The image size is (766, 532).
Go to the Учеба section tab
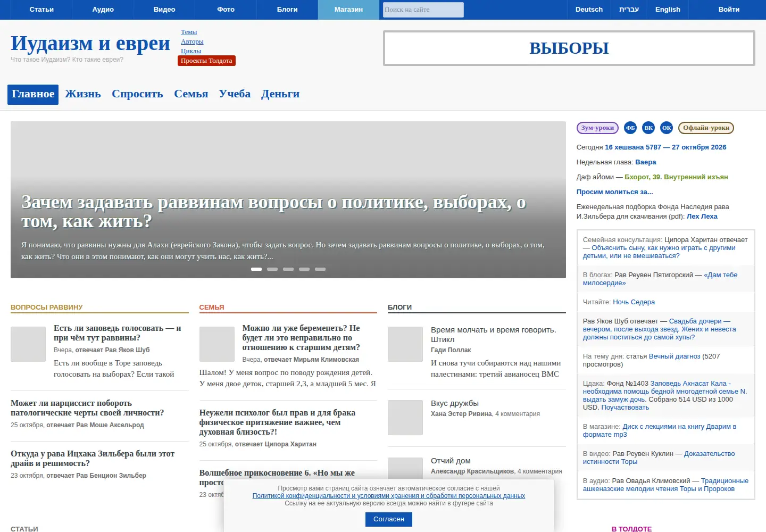[235, 94]
